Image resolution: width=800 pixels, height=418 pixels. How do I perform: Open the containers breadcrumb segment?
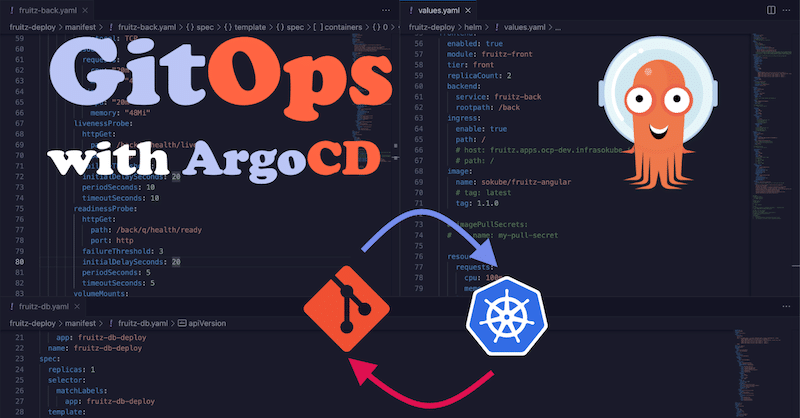click(337, 27)
